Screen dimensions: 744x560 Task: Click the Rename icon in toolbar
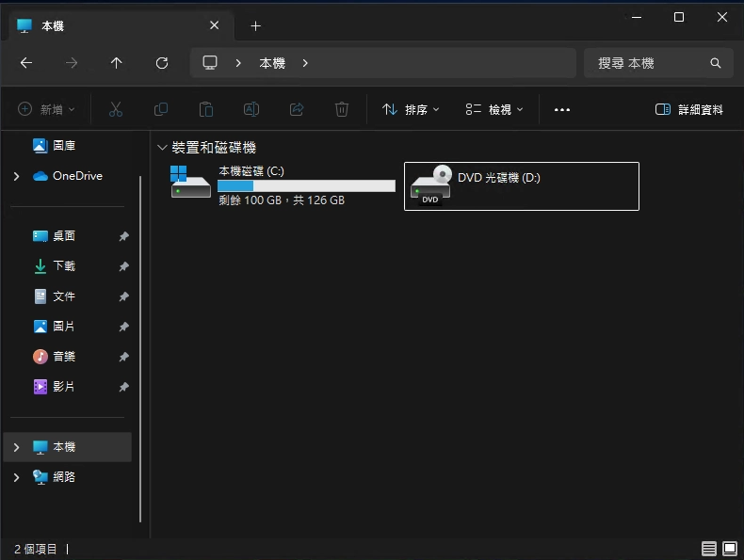point(251,109)
